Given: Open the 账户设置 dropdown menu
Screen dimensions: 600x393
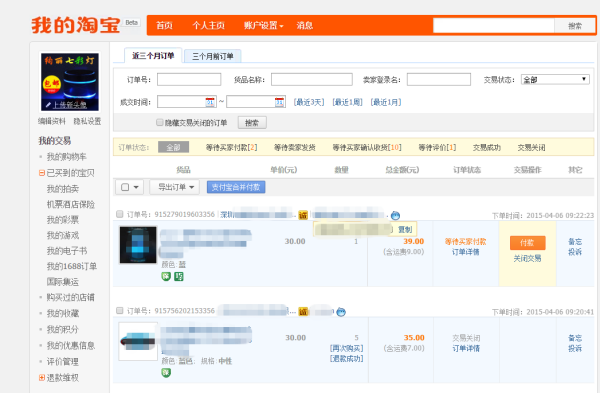Looking at the screenshot, I should point(264,26).
